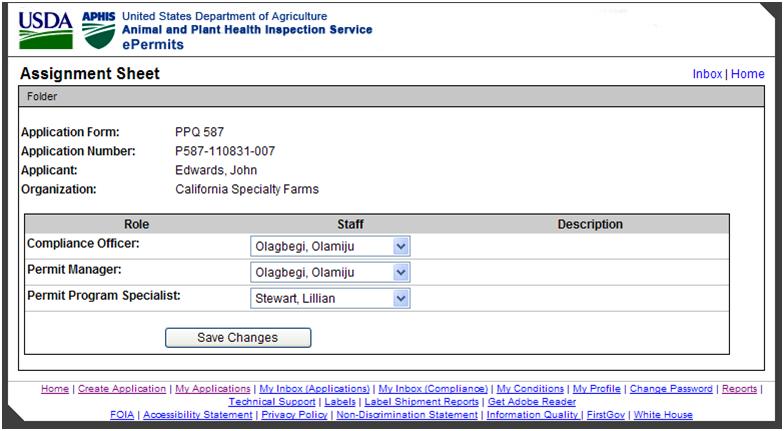
Task: Click the Save Changes button
Action: click(x=238, y=338)
